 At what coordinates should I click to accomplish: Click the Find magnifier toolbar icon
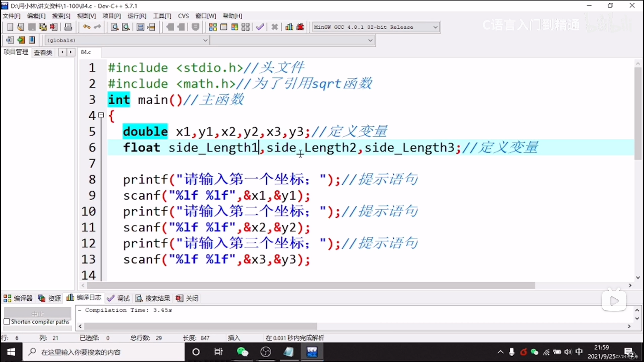click(114, 27)
